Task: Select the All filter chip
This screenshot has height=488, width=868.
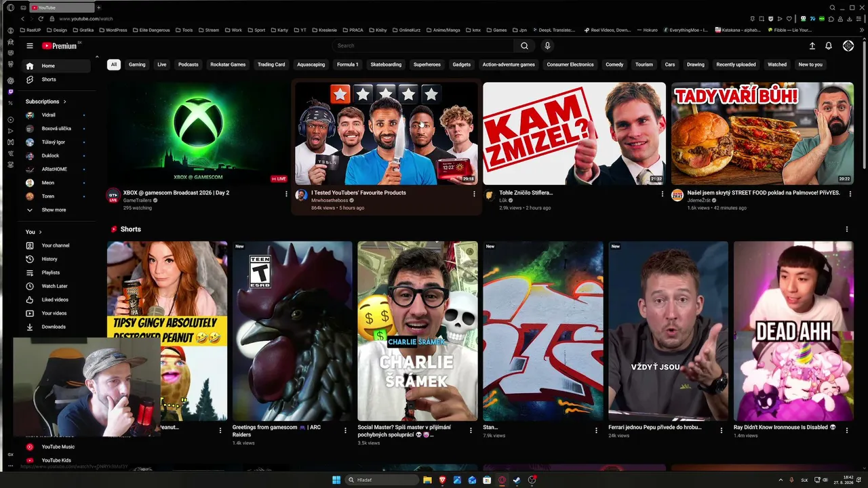Action: tap(114, 64)
